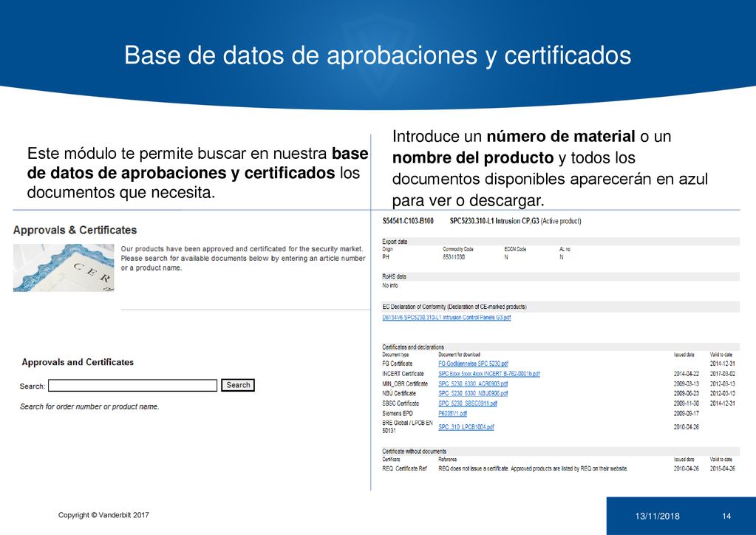Viewport: 756px width, 535px height.
Task: Click the 'Approvals & Certificates' heading
Action: pyautogui.click(x=75, y=230)
